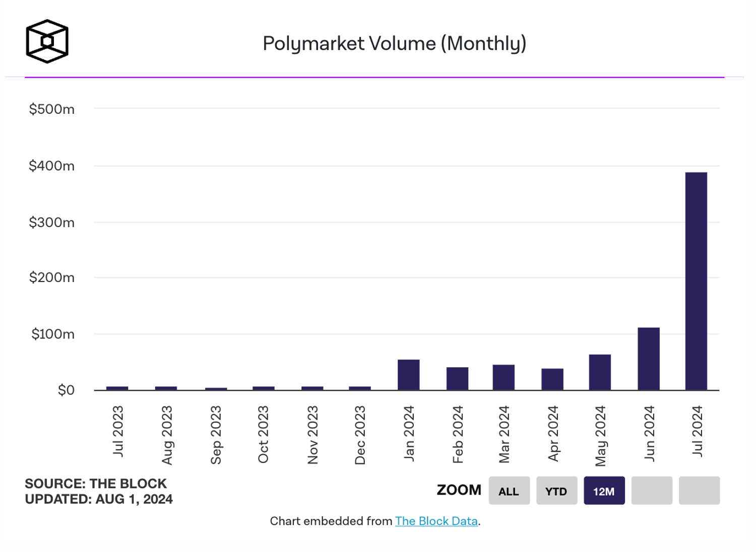Click the Apr 2024 axis label
The width and height of the screenshot is (756, 552).
(x=553, y=433)
